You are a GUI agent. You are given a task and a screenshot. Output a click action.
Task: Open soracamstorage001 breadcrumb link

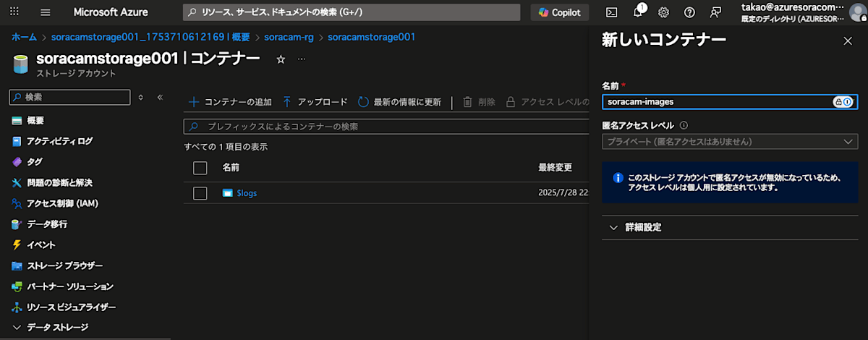point(371,37)
